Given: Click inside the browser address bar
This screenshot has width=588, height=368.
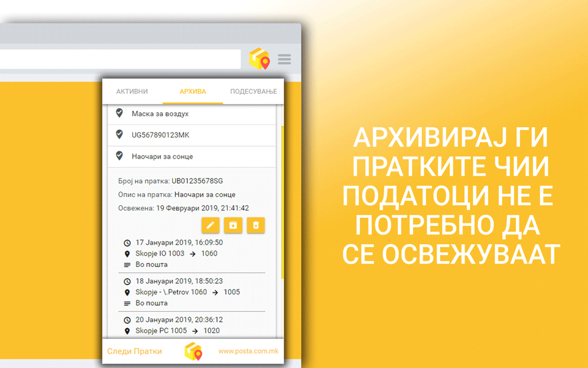Looking at the screenshot, I should pos(119,59).
